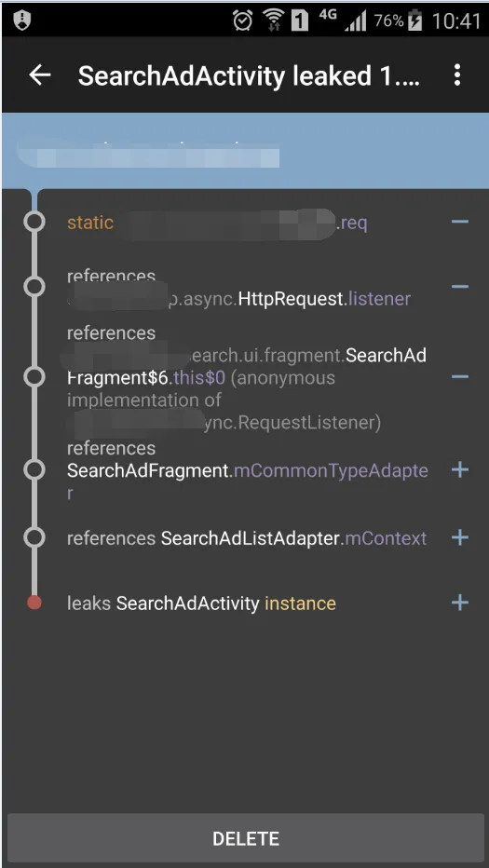Collapse the static .req row
489x868 pixels.
click(x=459, y=222)
